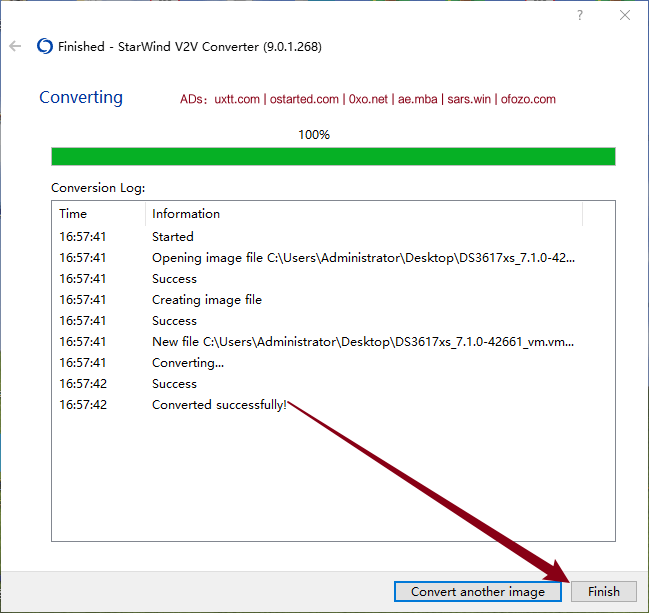Click the StarWind logo icon
The image size is (649, 613).
pos(45,46)
